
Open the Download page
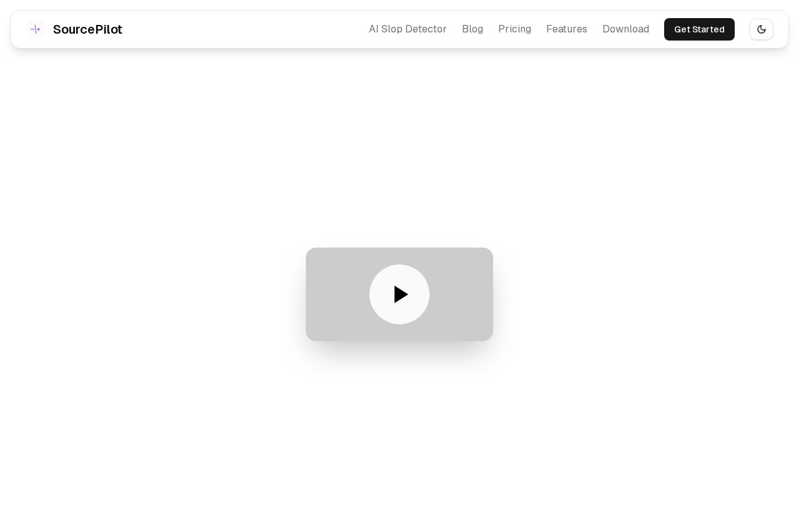(625, 29)
